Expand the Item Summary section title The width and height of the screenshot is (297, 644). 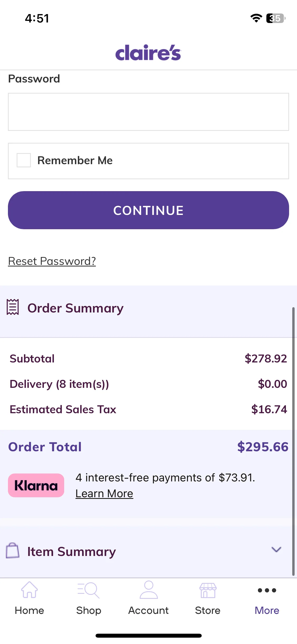click(72, 552)
